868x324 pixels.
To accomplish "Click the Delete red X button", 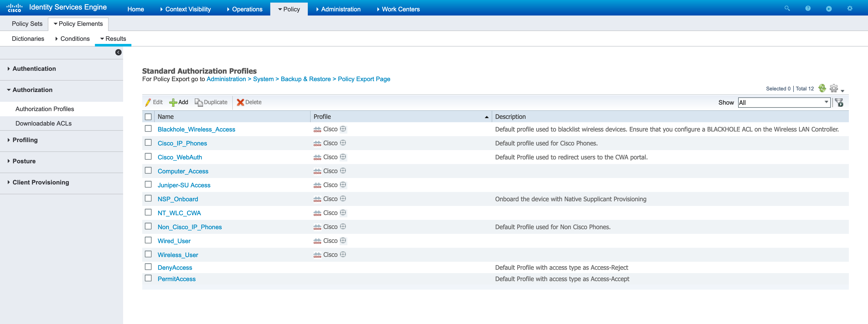I will click(249, 102).
